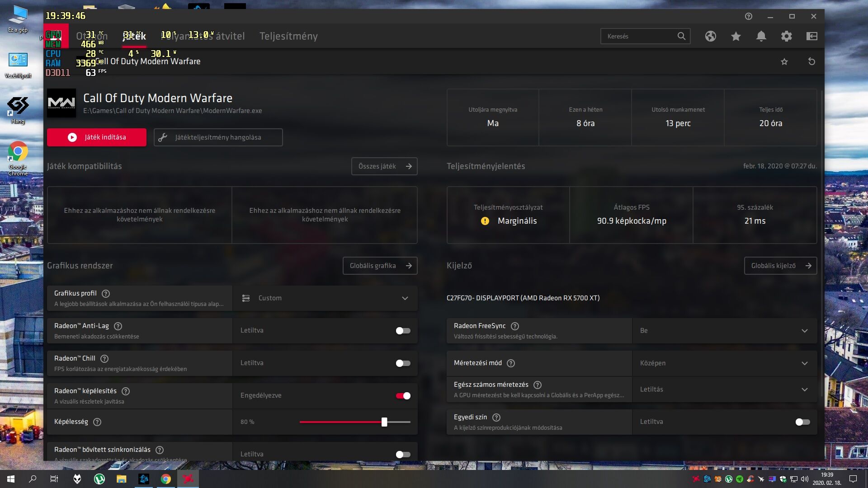
Task: Click the volume speaker tray icon
Action: click(804, 479)
